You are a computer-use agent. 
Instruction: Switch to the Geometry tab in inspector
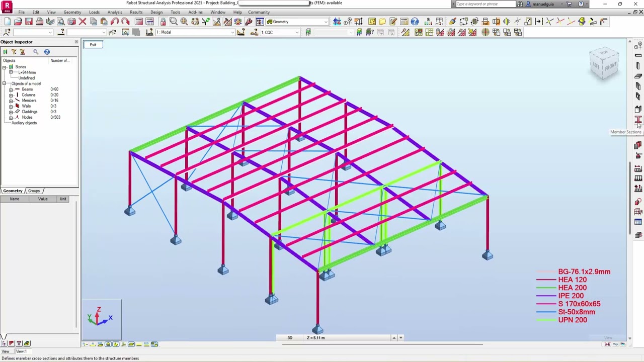tap(13, 191)
